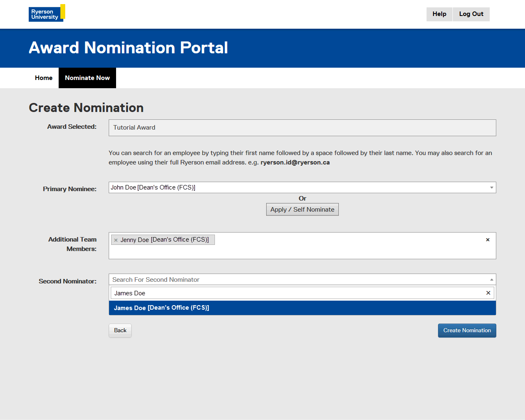The image size is (525, 420).
Task: Remove Jenny Doe from team members
Action: (x=116, y=240)
